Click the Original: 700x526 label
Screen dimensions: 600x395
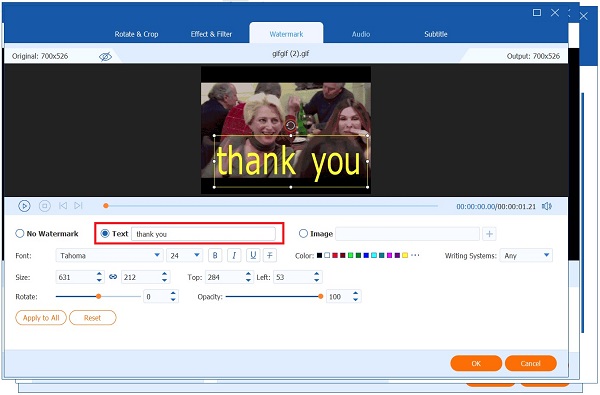click(x=40, y=56)
